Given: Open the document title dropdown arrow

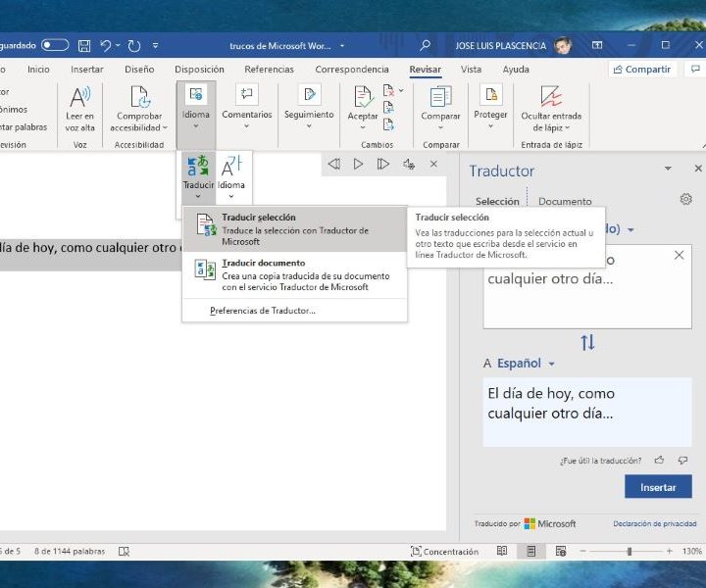Looking at the screenshot, I should [342, 46].
